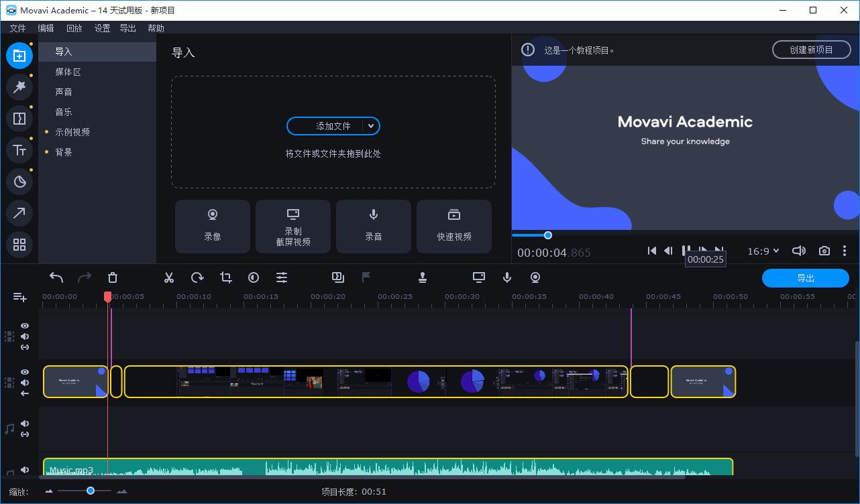860x504 pixels.
Task: Undo the last timeline action
Action: click(56, 277)
